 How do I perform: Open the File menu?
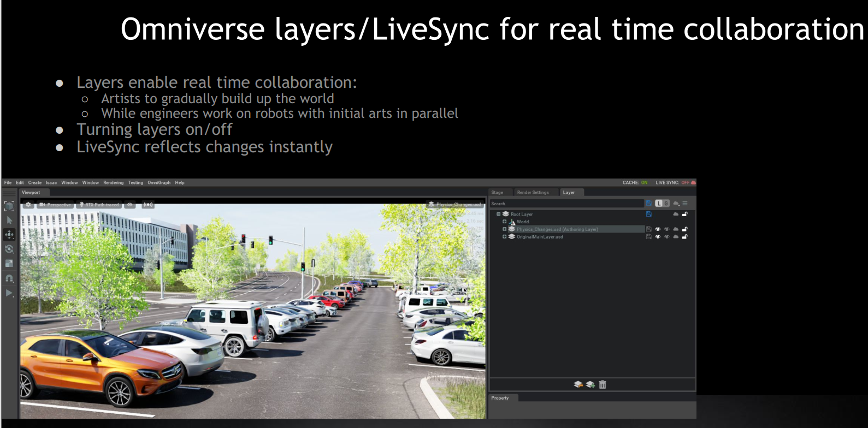(8, 183)
